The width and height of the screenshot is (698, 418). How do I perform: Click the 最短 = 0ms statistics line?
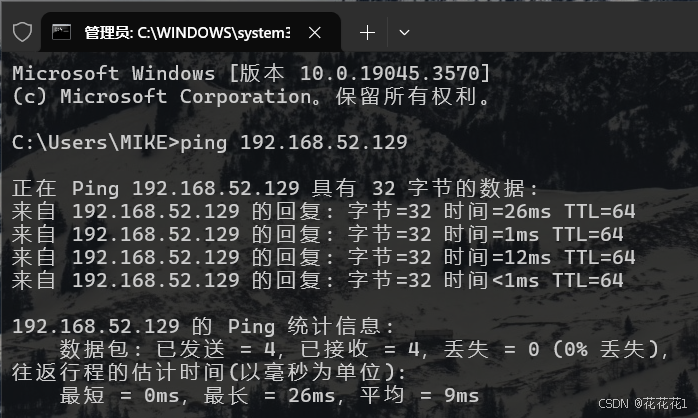click(x=269, y=395)
